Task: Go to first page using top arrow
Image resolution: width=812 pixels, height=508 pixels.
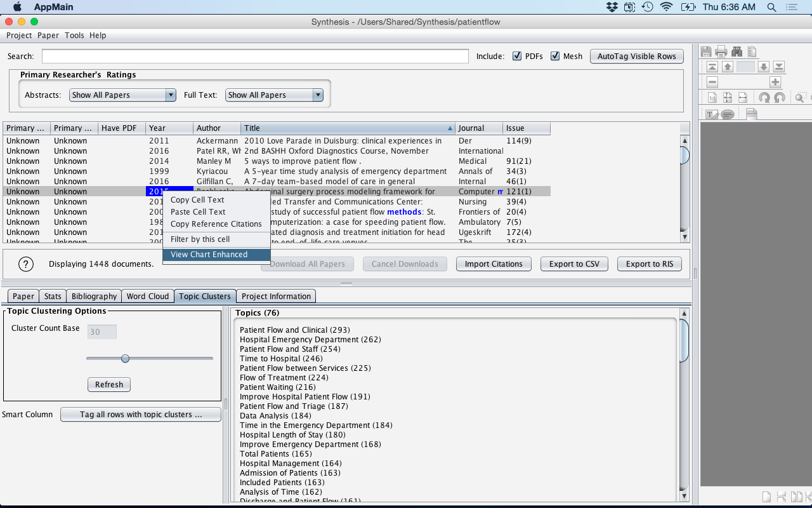Action: click(x=712, y=67)
